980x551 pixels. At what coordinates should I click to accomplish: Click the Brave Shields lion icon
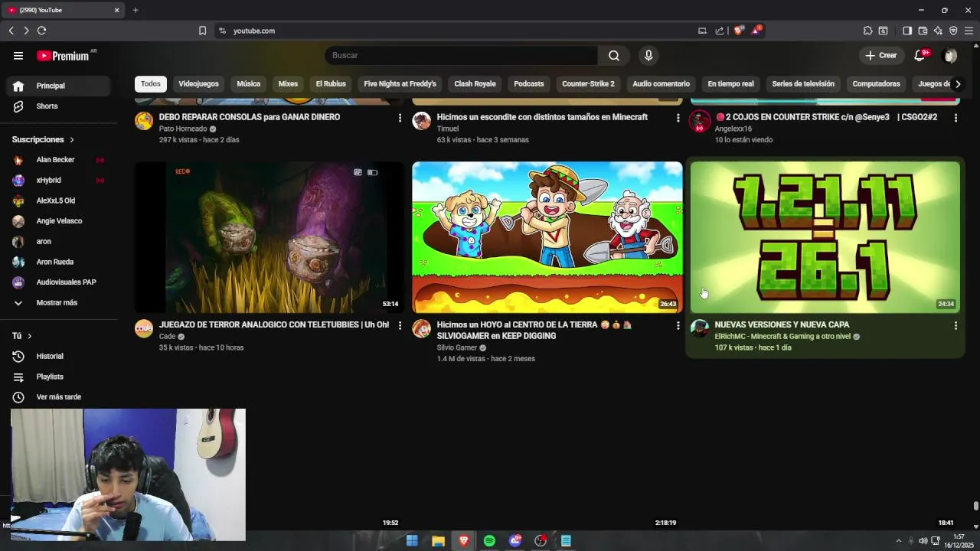(x=738, y=31)
